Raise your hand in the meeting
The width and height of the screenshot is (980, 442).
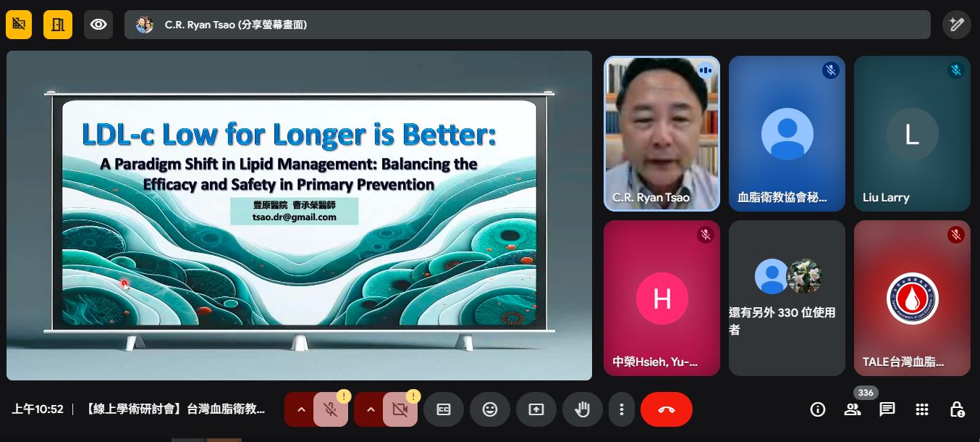[x=583, y=409]
